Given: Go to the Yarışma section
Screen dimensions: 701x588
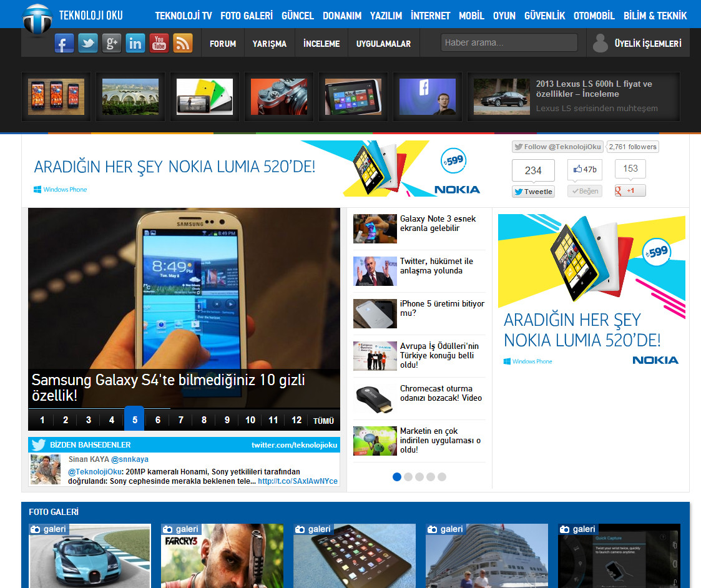Looking at the screenshot, I should (269, 43).
